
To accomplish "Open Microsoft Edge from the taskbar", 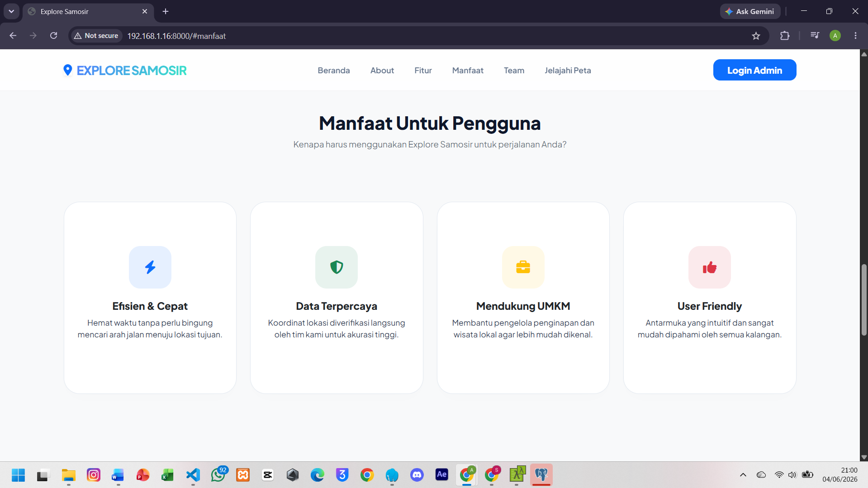I will 318,475.
